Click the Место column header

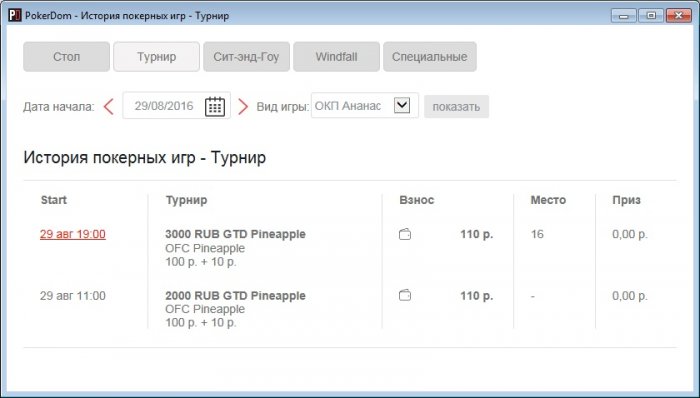[548, 200]
